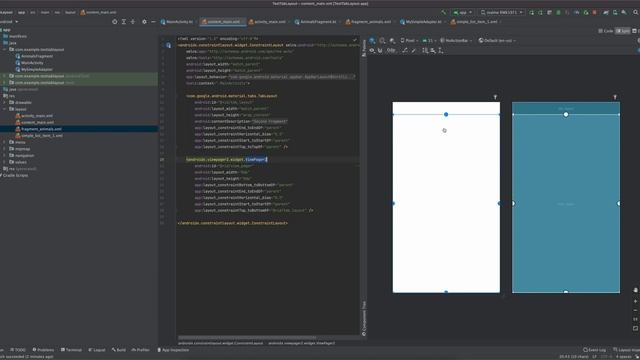Open the device selector dropdown
This screenshot has height=360, width=640.
click(502, 13)
